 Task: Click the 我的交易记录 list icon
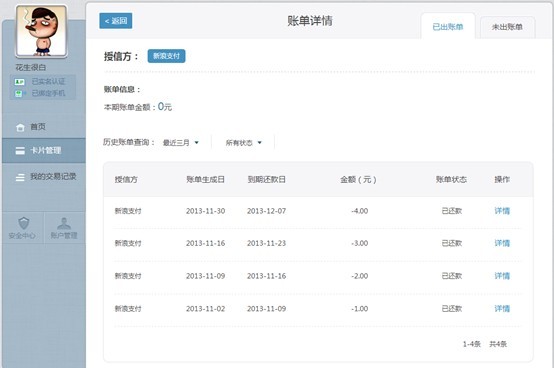20,177
